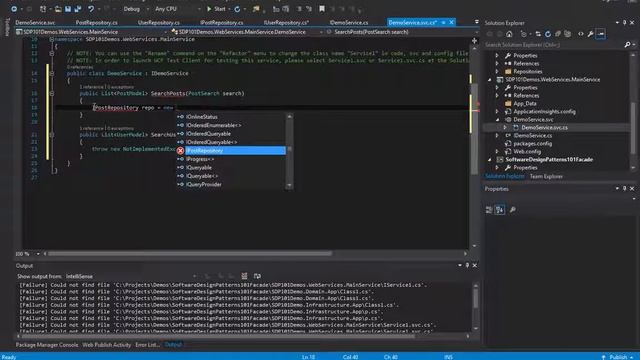Open the SDP101Demos.WebServices.MainService project navigation dropdown
Screen dimensions: 640x360
click(x=92, y=32)
